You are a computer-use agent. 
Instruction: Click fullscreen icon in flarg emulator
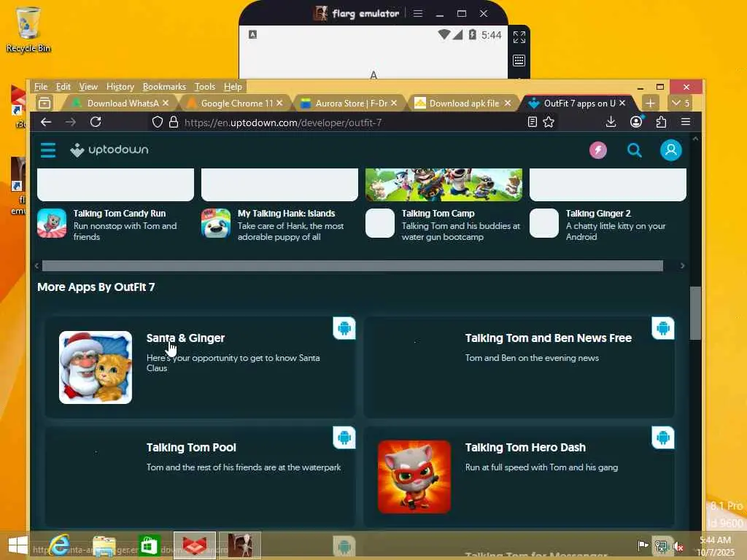tap(519, 37)
